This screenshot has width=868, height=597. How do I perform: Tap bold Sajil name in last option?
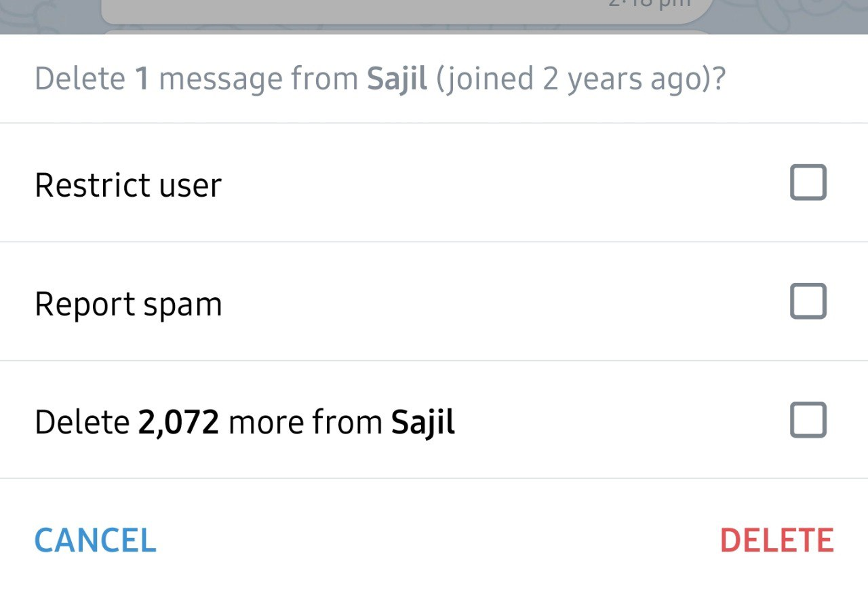423,422
